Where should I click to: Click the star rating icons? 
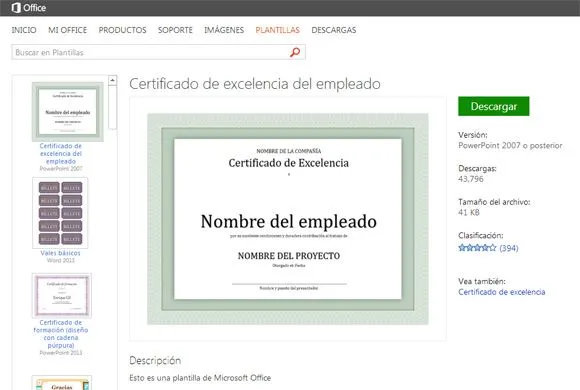(x=477, y=248)
